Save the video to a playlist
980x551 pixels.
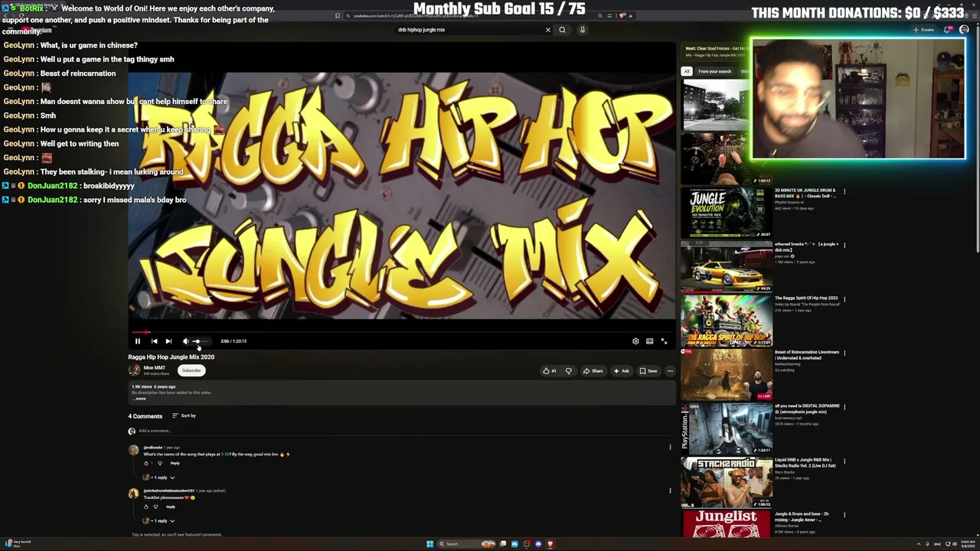(x=648, y=371)
